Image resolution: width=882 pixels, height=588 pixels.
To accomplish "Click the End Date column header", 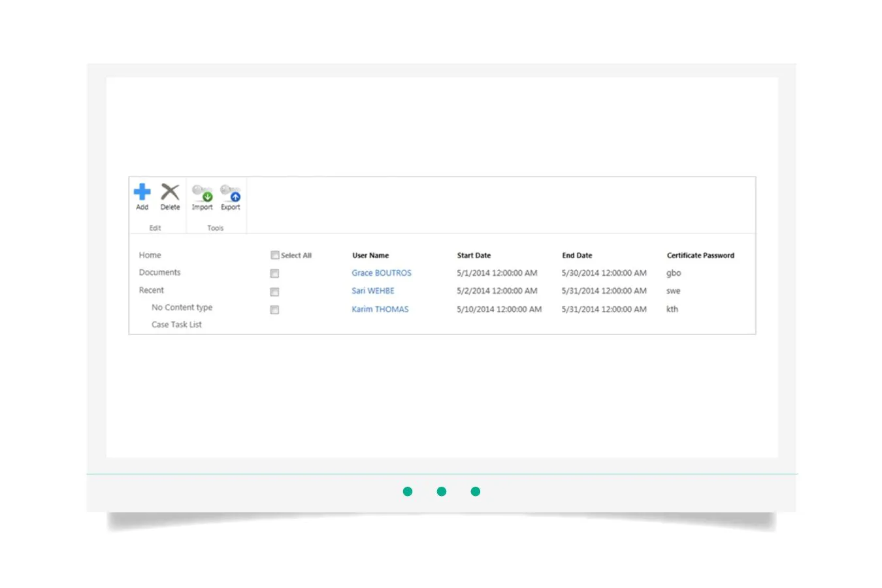I will (577, 255).
